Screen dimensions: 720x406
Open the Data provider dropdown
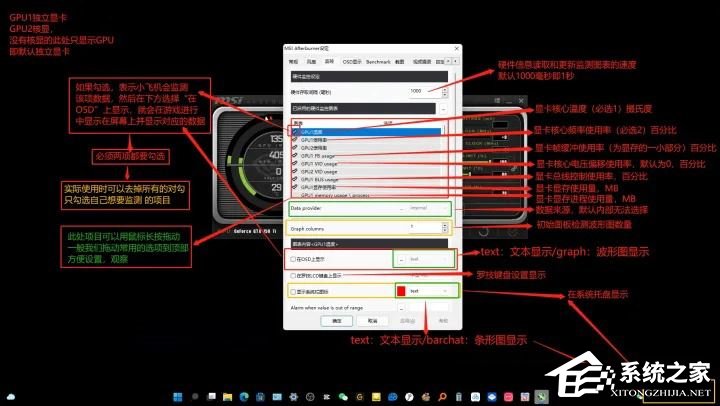pyautogui.click(x=428, y=208)
